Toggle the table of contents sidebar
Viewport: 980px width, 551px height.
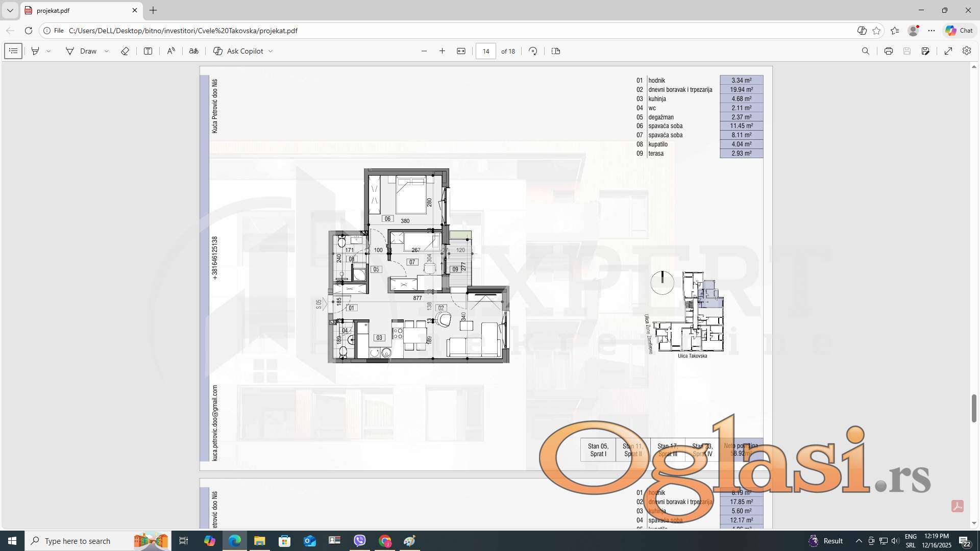(13, 51)
